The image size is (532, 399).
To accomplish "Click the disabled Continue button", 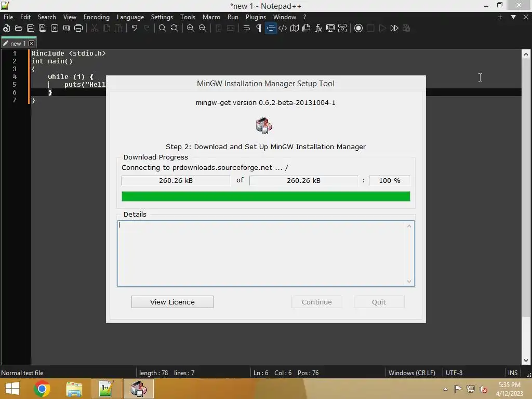I will click(x=317, y=302).
